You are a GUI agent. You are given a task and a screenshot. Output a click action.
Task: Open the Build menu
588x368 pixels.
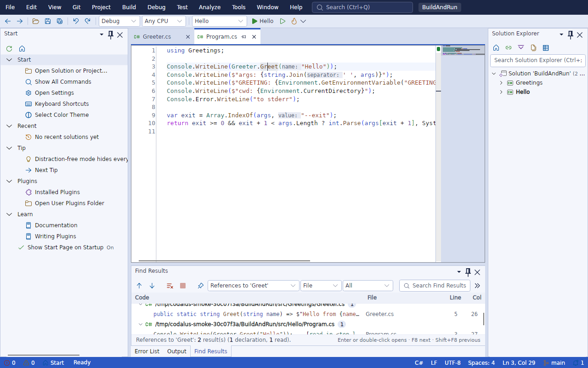click(x=129, y=7)
